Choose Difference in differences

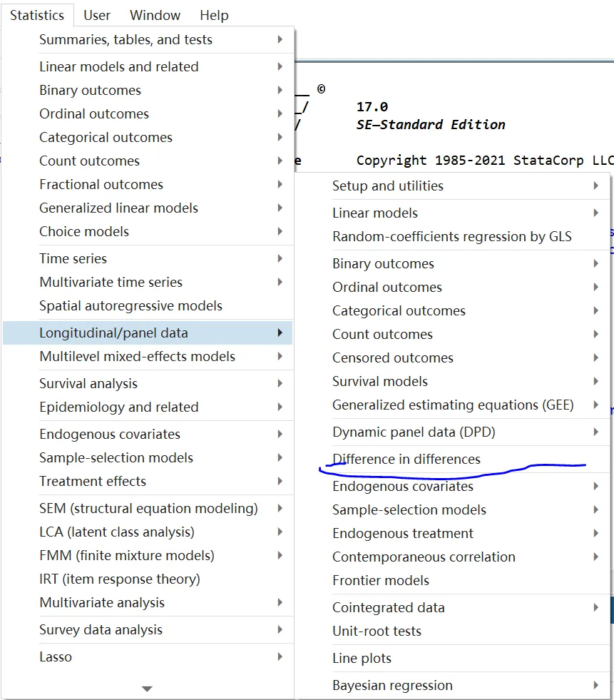tap(452, 459)
